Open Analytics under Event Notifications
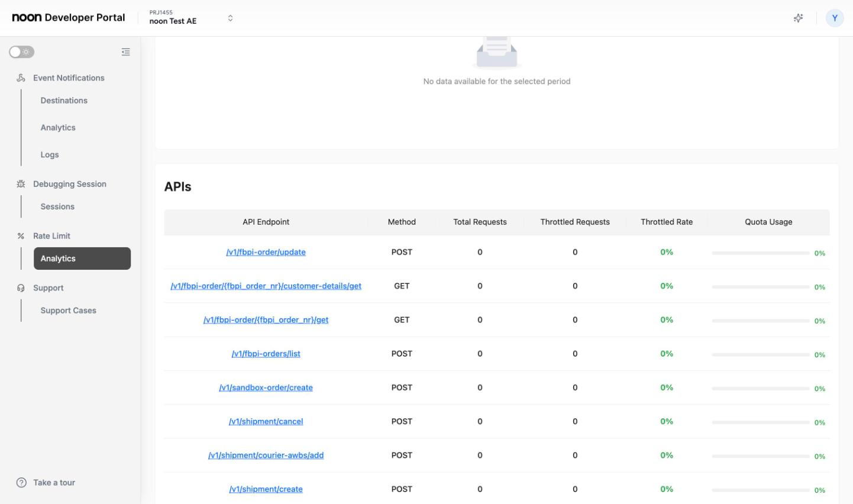This screenshot has height=504, width=853. [58, 128]
